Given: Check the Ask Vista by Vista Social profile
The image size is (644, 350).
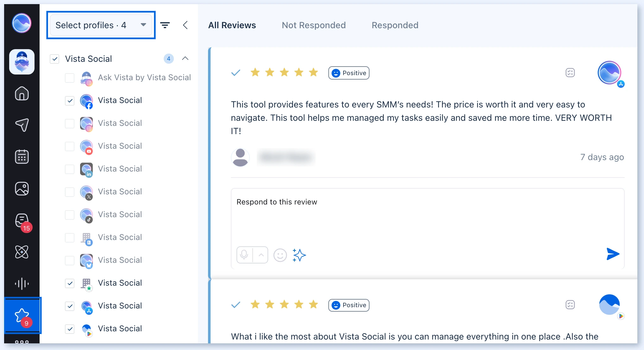Looking at the screenshot, I should (70, 78).
